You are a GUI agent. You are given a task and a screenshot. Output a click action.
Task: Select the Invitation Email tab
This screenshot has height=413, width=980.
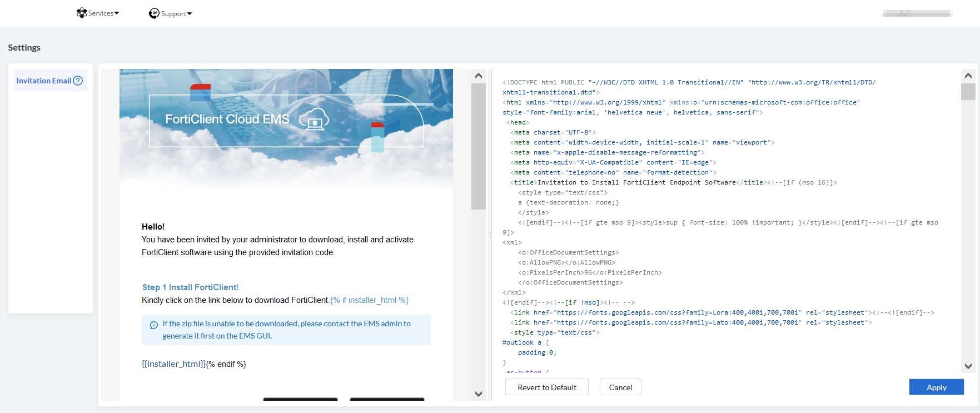[x=50, y=81]
